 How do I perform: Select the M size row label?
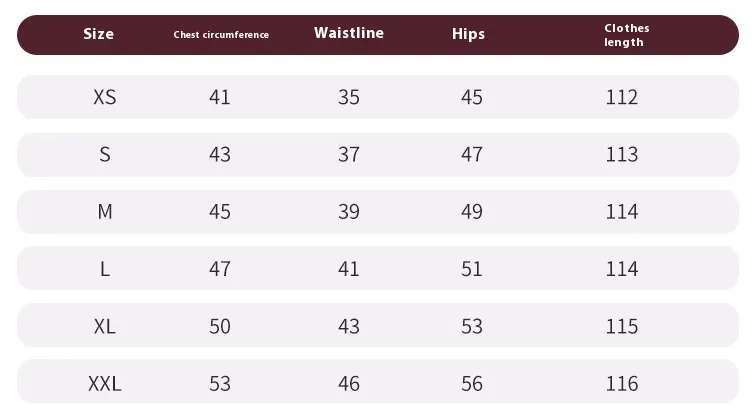tap(104, 212)
